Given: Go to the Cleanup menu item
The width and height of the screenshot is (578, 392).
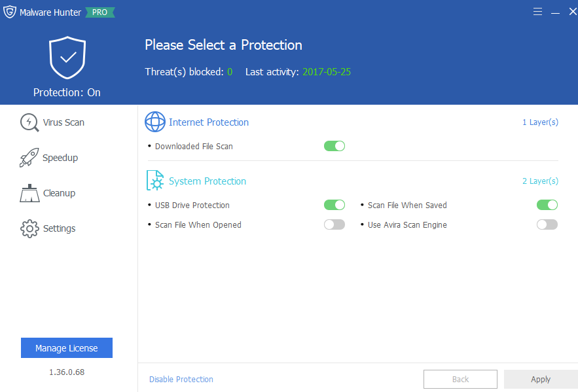Looking at the screenshot, I should tap(59, 193).
